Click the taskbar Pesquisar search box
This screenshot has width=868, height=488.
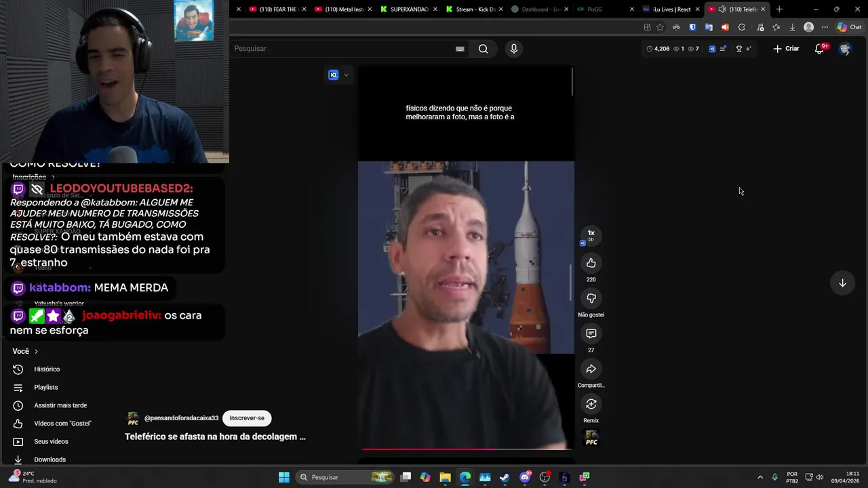click(345, 477)
